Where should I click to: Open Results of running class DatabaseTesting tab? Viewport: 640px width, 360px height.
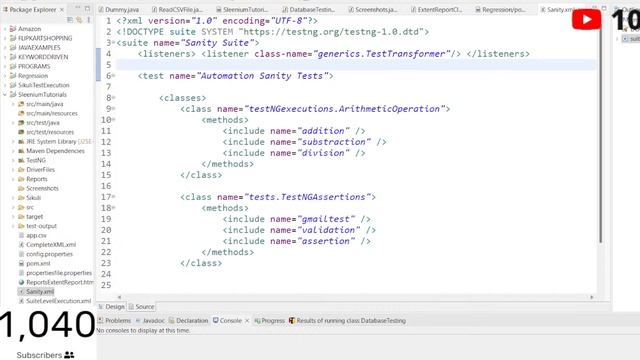(x=347, y=321)
